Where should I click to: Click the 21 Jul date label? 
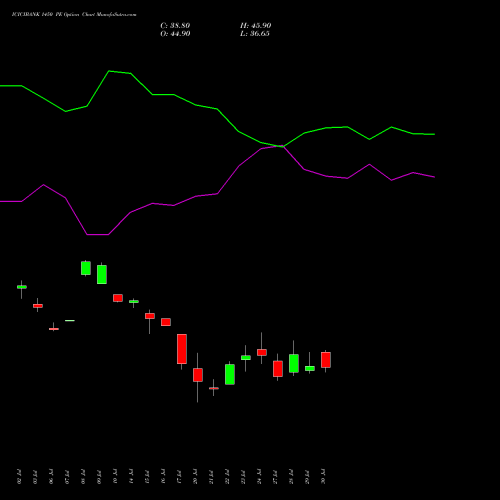tap(211, 477)
